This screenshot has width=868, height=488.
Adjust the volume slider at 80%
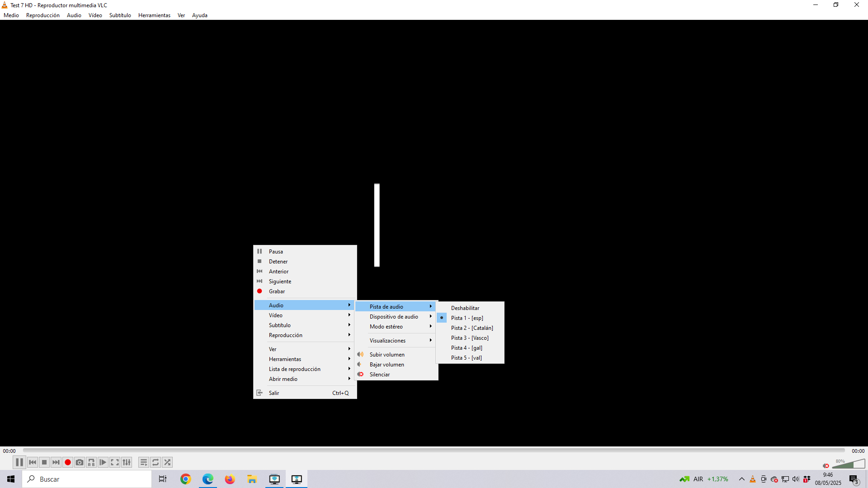click(x=849, y=464)
